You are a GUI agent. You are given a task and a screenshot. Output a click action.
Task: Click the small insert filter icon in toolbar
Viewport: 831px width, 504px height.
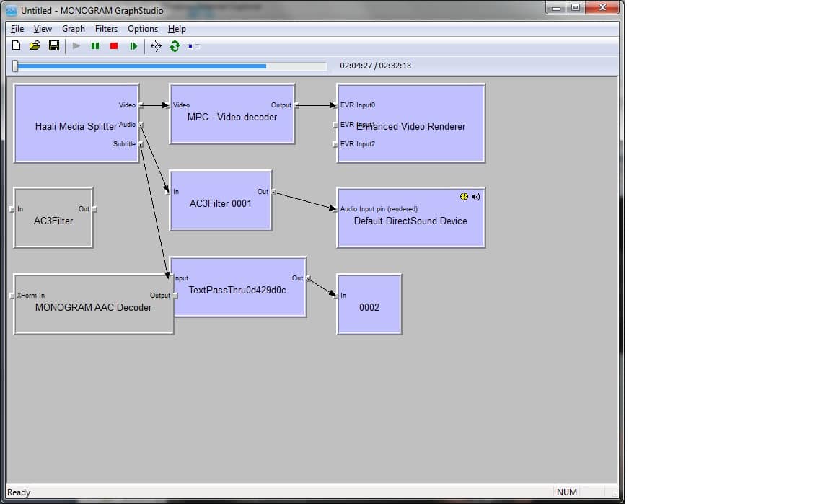pyautogui.click(x=193, y=47)
